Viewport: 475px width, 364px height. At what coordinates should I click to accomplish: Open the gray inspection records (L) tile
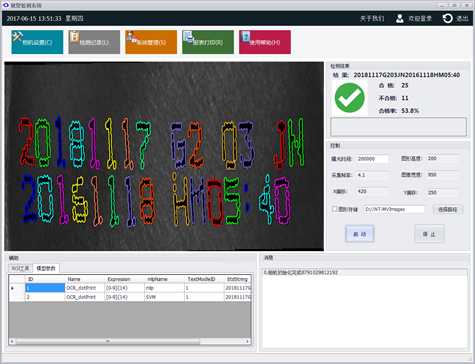pos(94,42)
